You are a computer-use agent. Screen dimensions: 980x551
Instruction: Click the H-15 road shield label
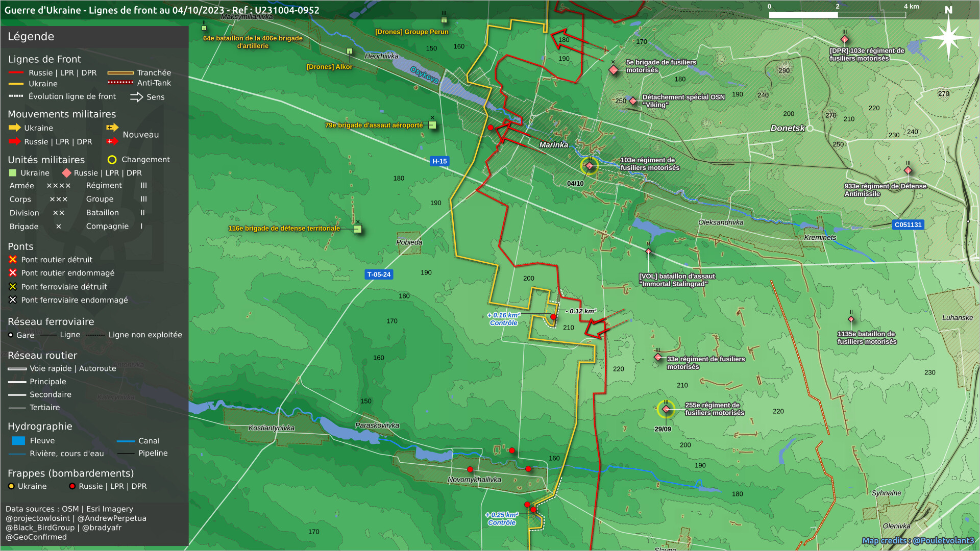pyautogui.click(x=439, y=161)
